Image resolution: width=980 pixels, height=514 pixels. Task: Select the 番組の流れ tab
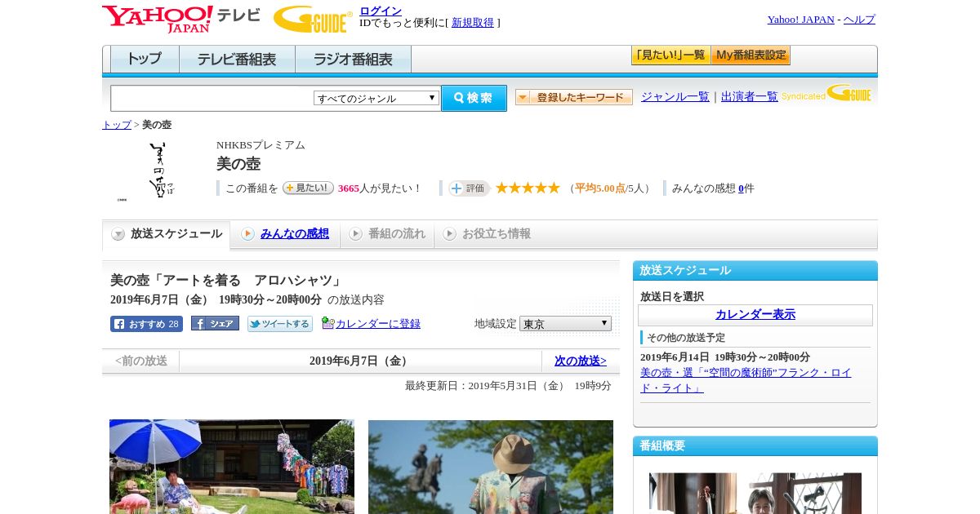387,234
